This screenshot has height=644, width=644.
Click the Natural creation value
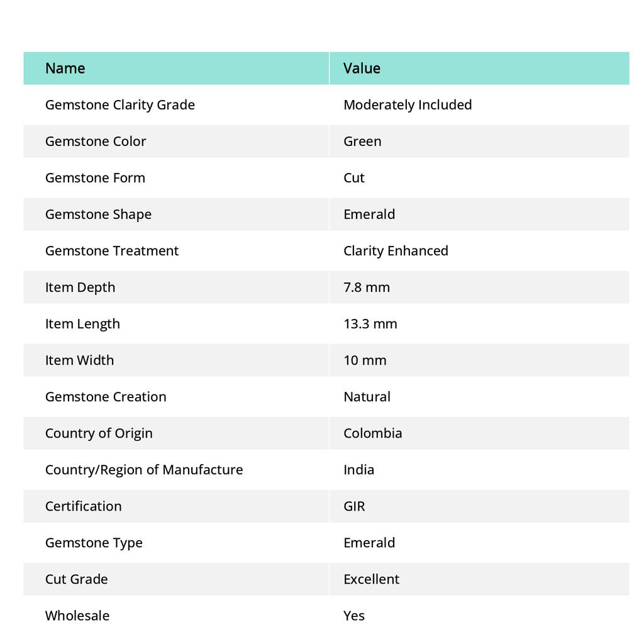[x=367, y=397]
